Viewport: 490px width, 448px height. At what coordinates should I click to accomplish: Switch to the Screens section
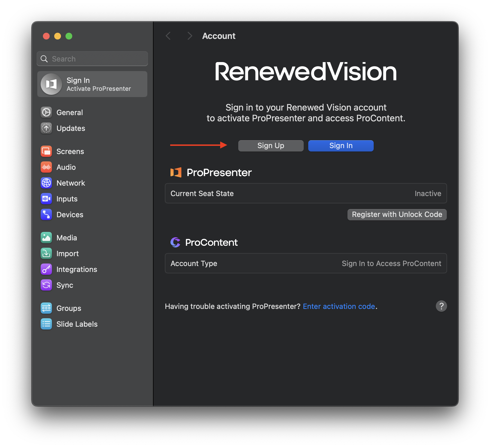point(70,151)
